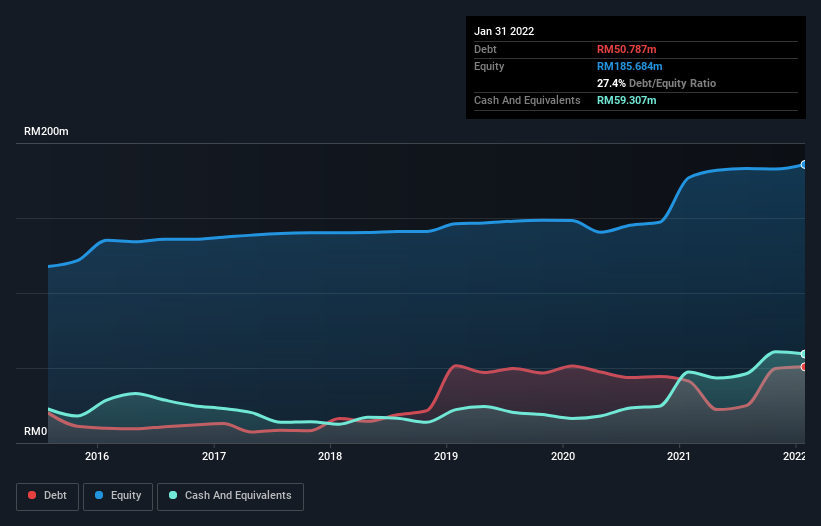
Task: Click the RM0 y-axis label
Action: (36, 431)
